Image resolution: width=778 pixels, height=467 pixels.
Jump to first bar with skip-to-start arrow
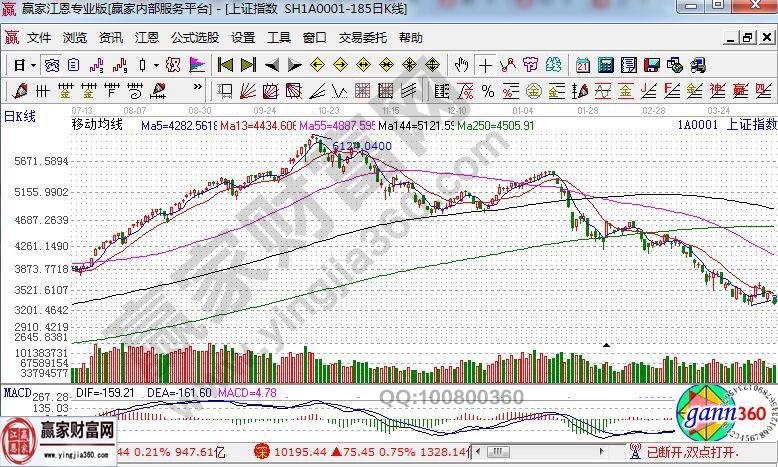tap(226, 65)
